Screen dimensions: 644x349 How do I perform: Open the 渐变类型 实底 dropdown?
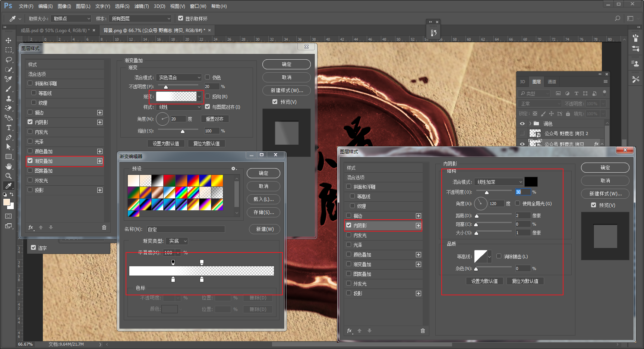177,241
